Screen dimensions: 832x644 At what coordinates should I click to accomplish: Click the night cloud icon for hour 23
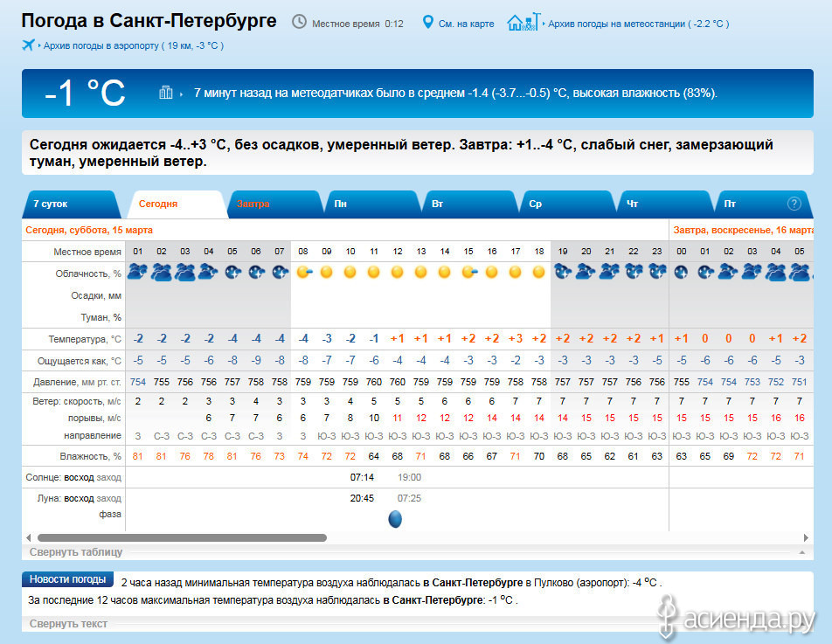click(x=657, y=272)
